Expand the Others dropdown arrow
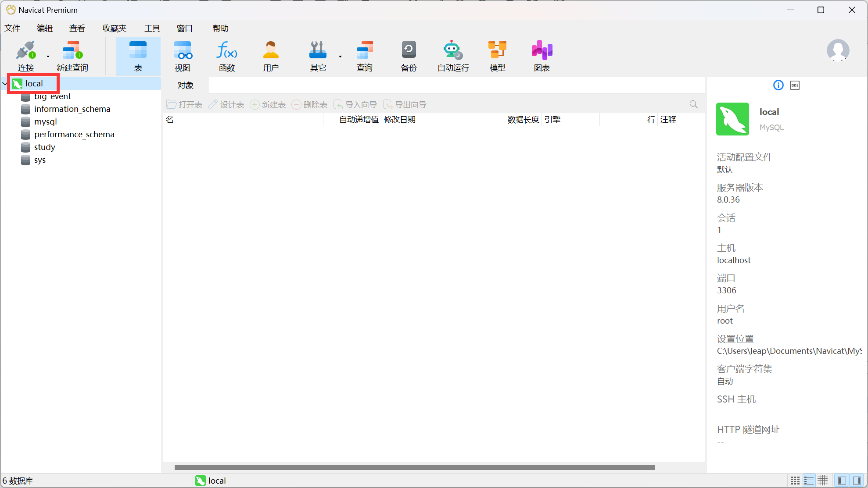 (x=340, y=56)
